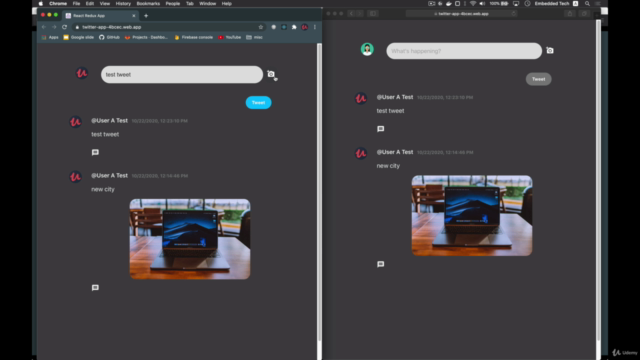Image resolution: width=640 pixels, height=360 pixels.
Task: Toggle Safari's sidebar
Action: pos(373,13)
